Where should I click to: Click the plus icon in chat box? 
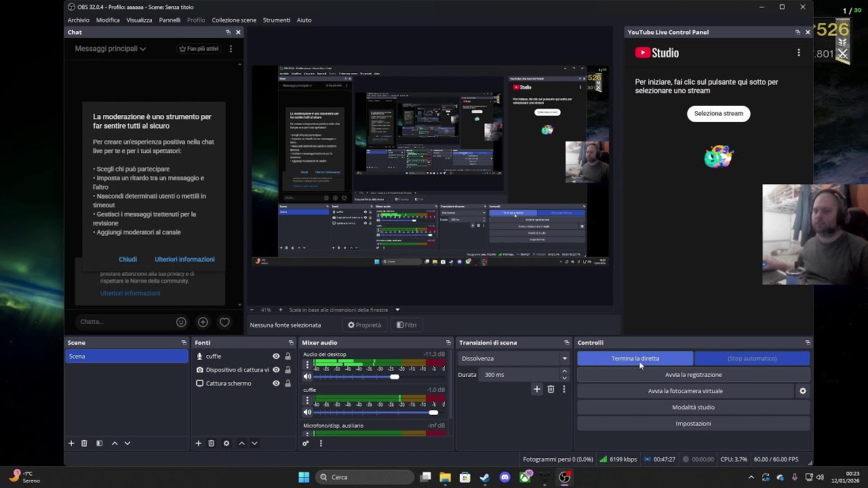click(x=203, y=322)
